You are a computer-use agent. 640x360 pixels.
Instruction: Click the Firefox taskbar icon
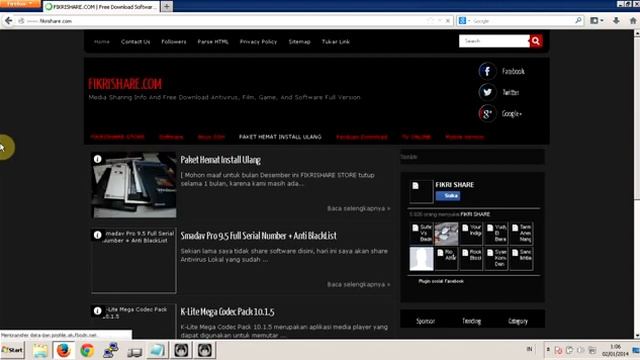point(63,351)
